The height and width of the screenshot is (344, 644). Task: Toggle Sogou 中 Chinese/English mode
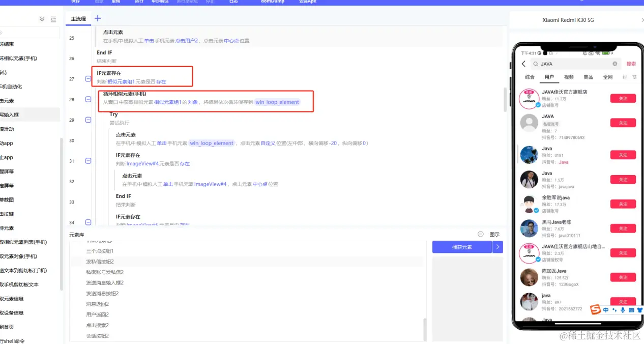[x=606, y=310]
